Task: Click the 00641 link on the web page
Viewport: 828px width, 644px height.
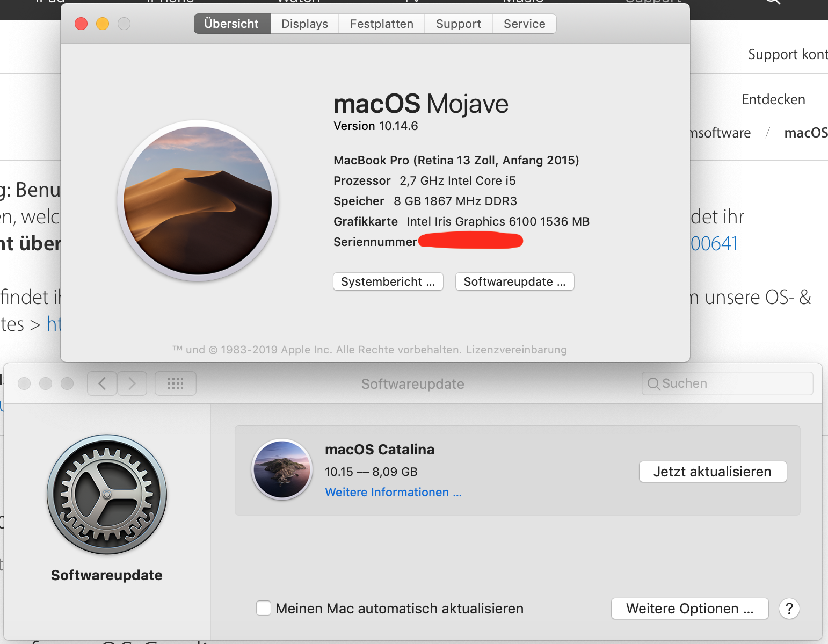Action: coord(714,243)
